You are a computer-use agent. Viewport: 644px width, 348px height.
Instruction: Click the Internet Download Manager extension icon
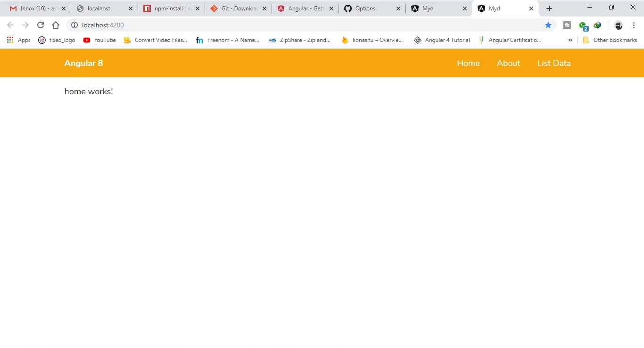pos(597,25)
